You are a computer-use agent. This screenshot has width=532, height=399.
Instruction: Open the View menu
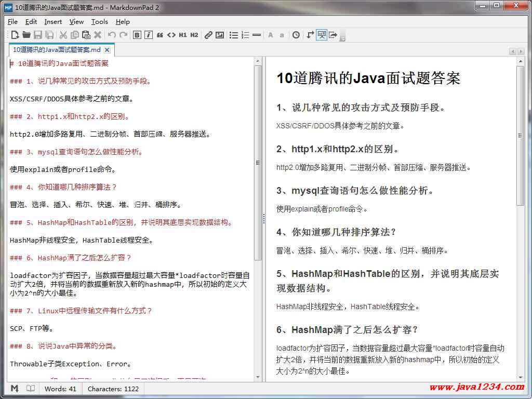pyautogui.click(x=76, y=22)
